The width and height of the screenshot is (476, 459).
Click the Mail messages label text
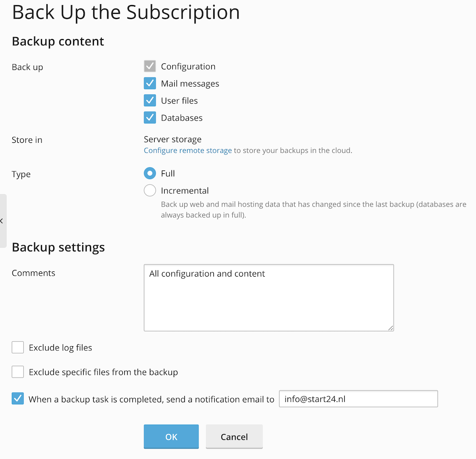click(190, 83)
